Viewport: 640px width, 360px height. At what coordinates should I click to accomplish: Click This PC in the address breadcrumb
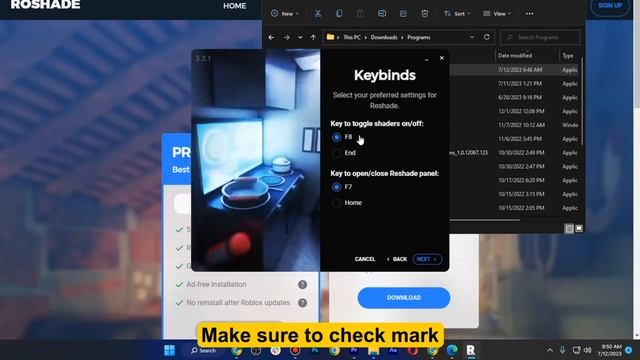pyautogui.click(x=352, y=37)
